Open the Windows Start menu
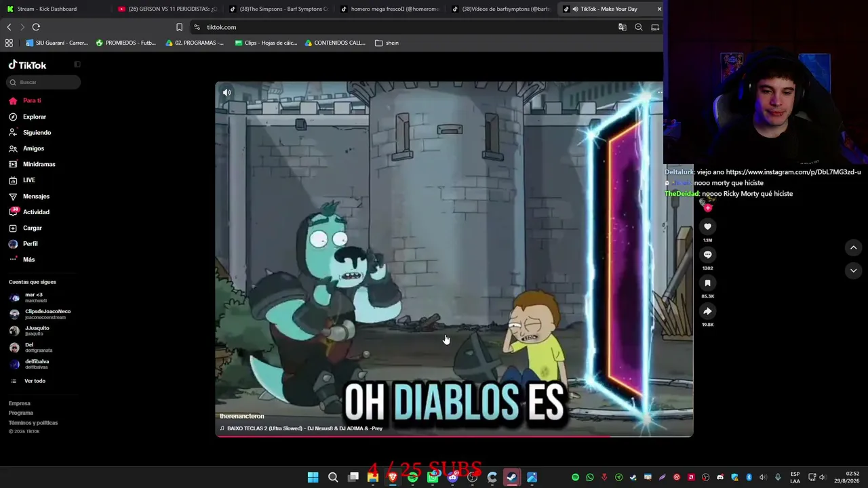 [x=313, y=477]
